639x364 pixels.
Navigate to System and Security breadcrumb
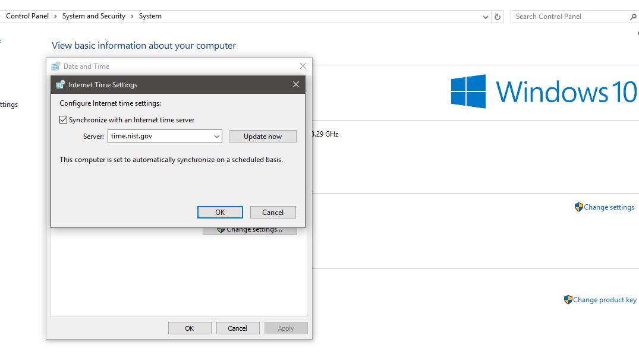pyautogui.click(x=94, y=16)
